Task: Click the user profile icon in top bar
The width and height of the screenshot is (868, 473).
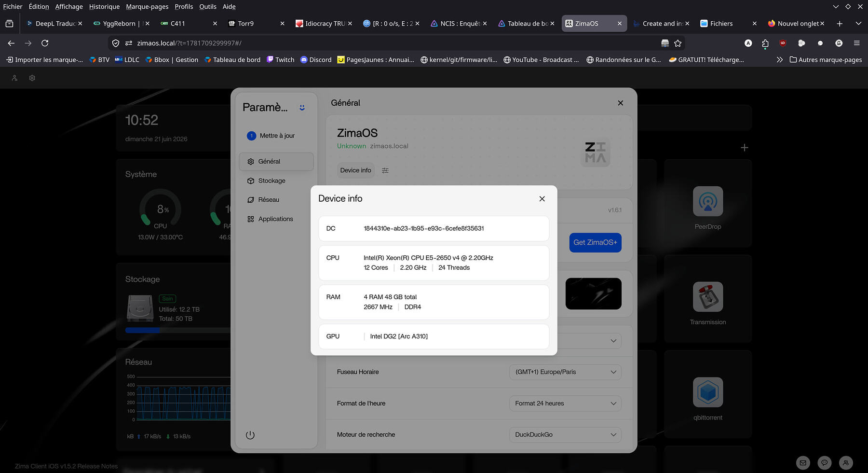Action: [x=14, y=78]
